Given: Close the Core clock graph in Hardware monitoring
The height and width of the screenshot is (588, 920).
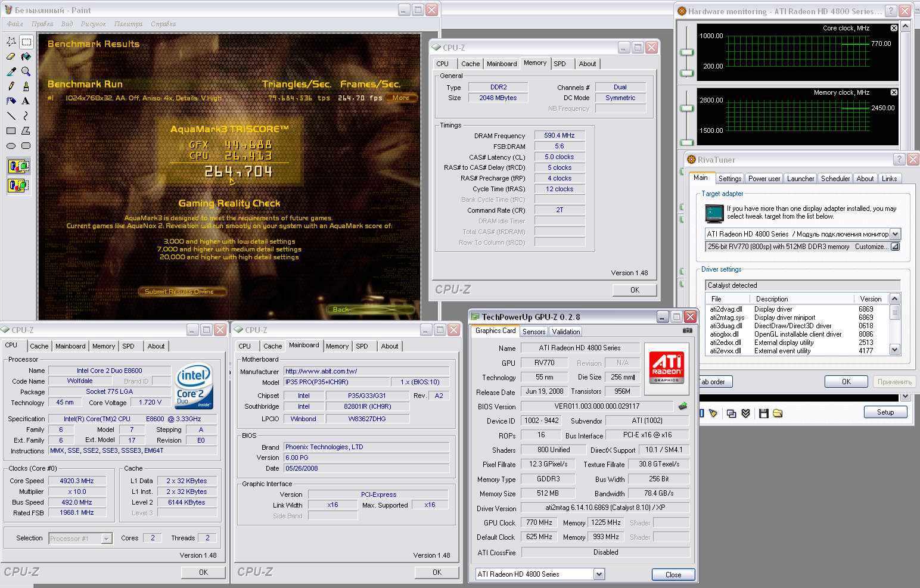Looking at the screenshot, I should (x=894, y=28).
